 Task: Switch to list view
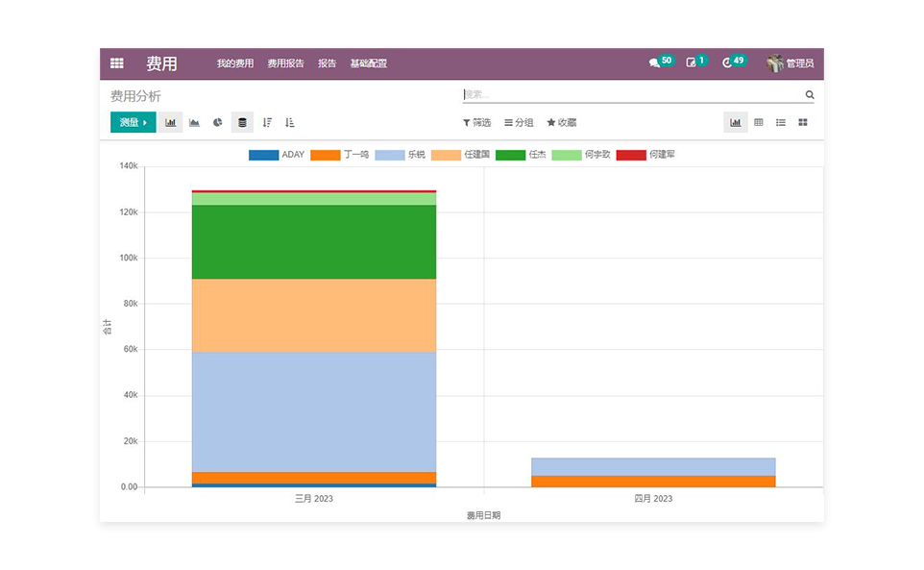click(781, 123)
